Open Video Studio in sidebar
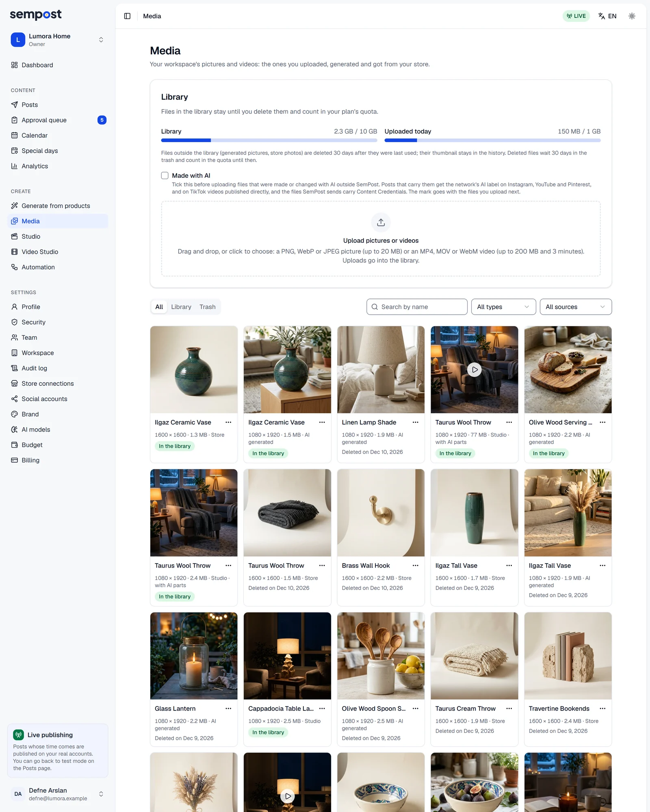 pyautogui.click(x=58, y=252)
